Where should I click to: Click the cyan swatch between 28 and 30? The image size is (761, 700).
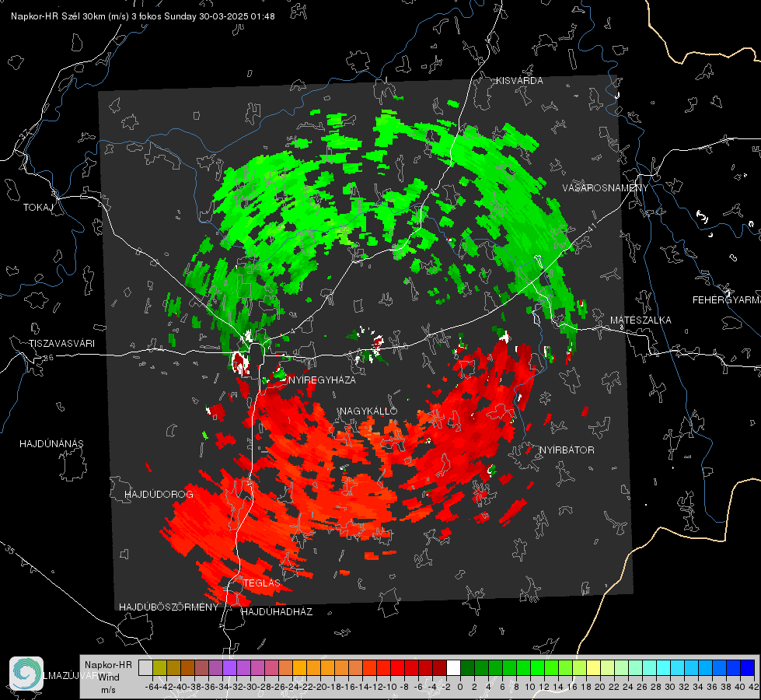(664, 668)
